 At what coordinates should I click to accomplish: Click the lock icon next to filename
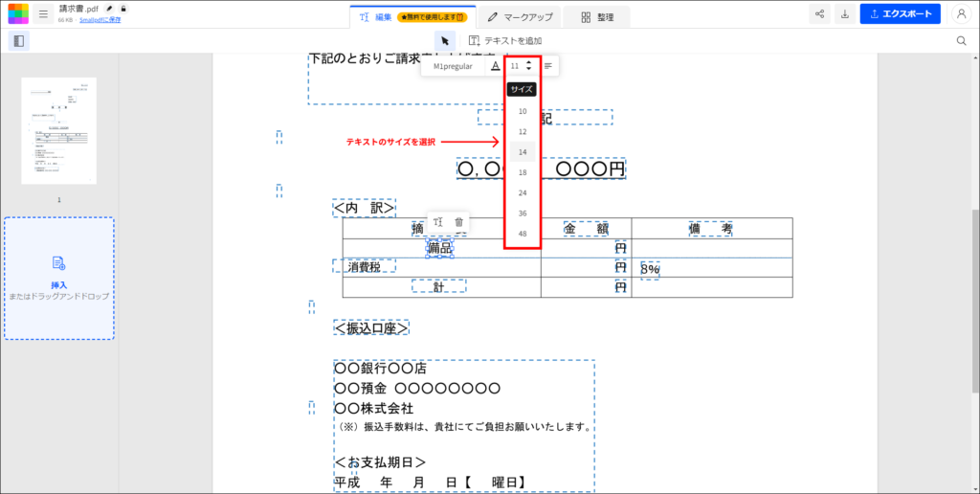coord(123,9)
